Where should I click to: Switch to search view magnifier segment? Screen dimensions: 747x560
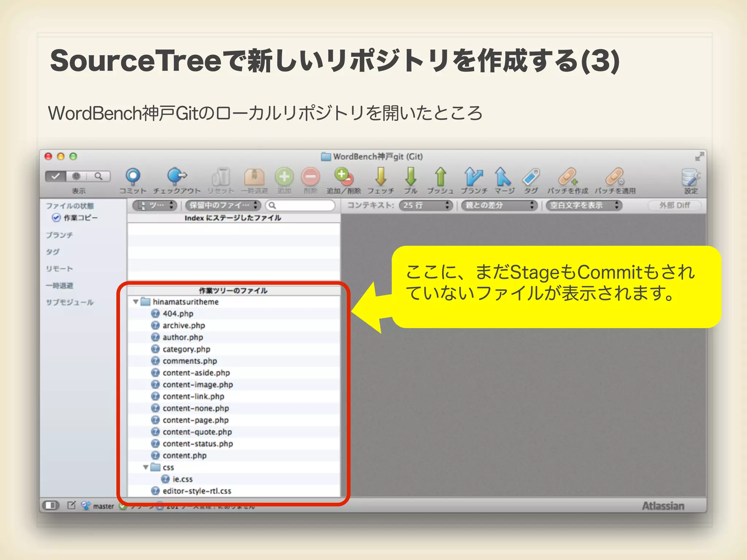[x=98, y=176]
